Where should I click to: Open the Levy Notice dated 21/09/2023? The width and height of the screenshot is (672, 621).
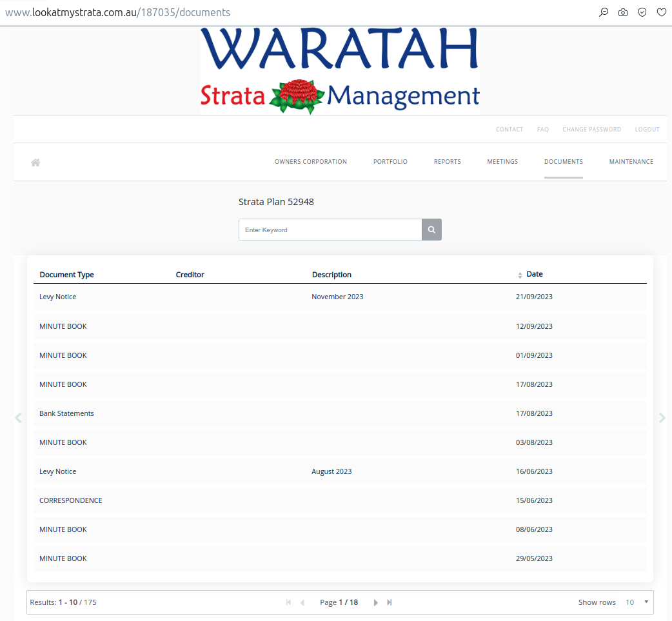pyautogui.click(x=340, y=297)
